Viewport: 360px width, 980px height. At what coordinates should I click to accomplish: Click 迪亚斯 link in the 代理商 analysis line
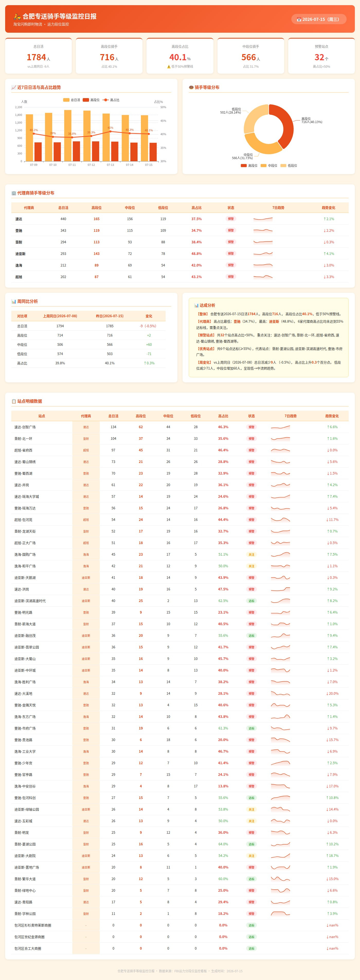click(274, 322)
